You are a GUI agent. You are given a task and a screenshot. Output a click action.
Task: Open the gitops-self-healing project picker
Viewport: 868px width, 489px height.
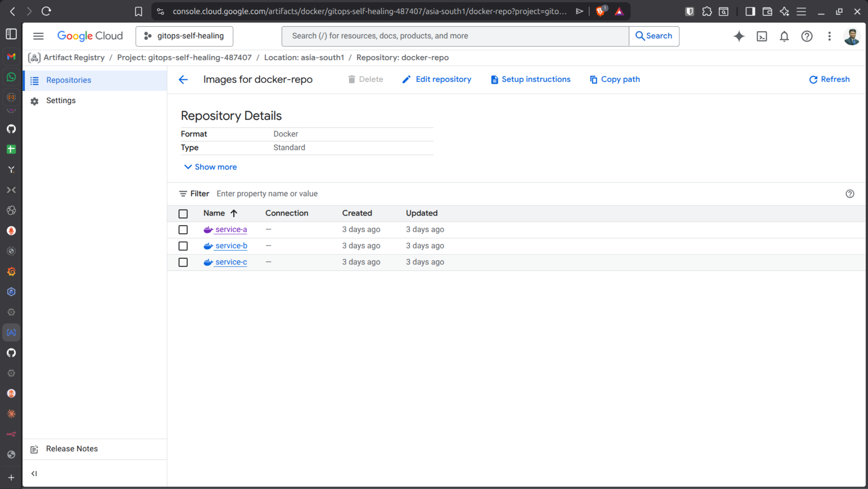point(184,36)
